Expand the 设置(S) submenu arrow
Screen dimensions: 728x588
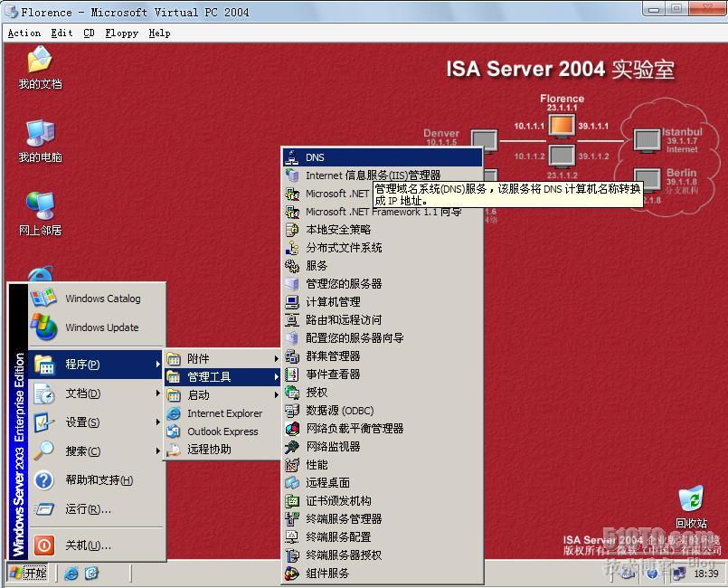(x=158, y=422)
